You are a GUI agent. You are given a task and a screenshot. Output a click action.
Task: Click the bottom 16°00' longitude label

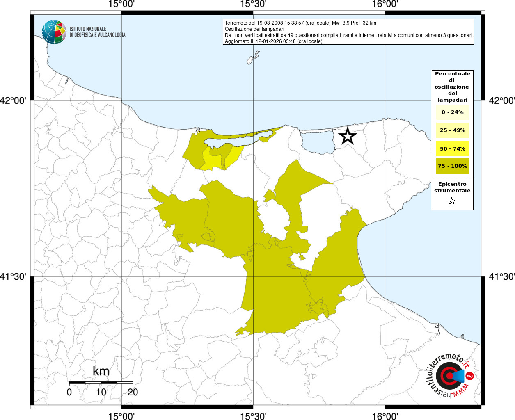click(x=385, y=416)
